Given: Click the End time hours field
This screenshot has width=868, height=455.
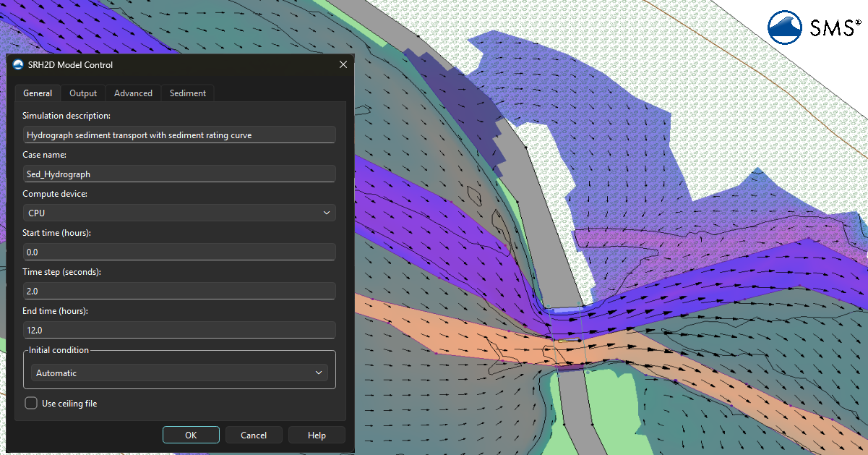Looking at the screenshot, I should [179, 330].
